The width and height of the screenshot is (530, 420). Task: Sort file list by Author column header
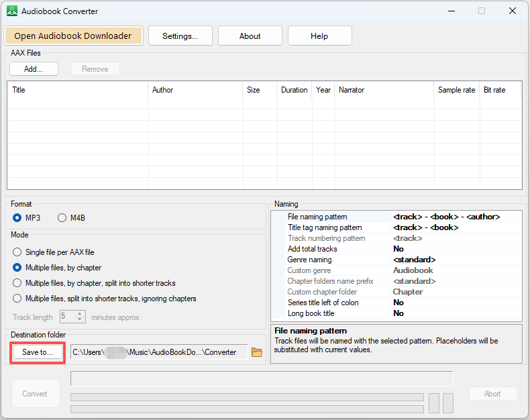point(195,90)
